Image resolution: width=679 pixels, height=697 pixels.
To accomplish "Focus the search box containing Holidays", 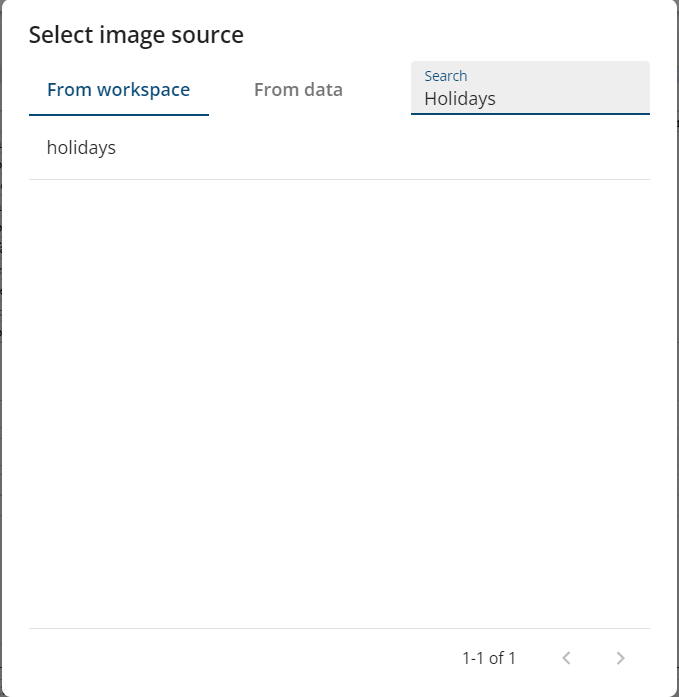I will (x=530, y=98).
